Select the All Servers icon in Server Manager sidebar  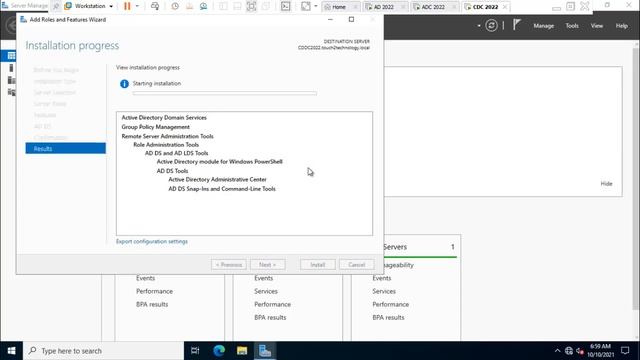(x=11, y=80)
